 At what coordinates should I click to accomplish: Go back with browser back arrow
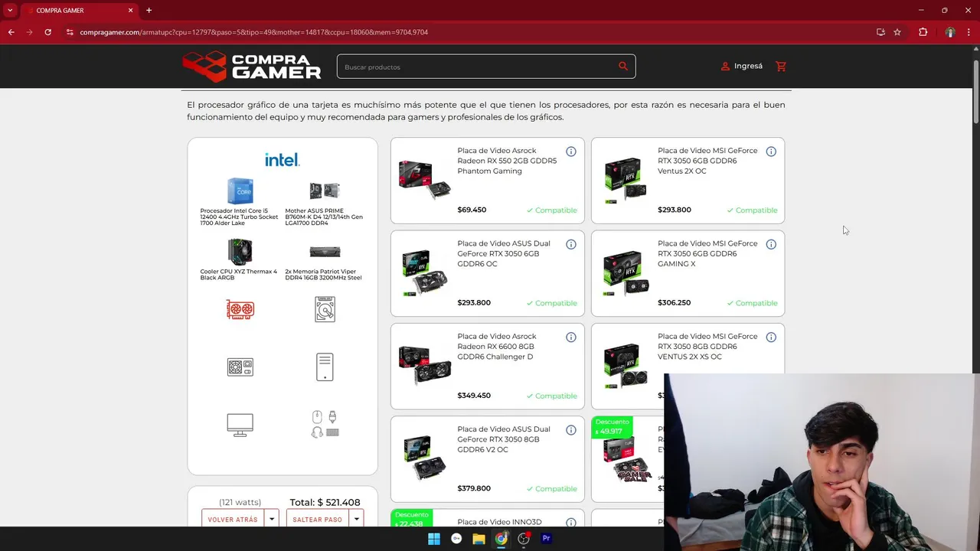pos(11,32)
